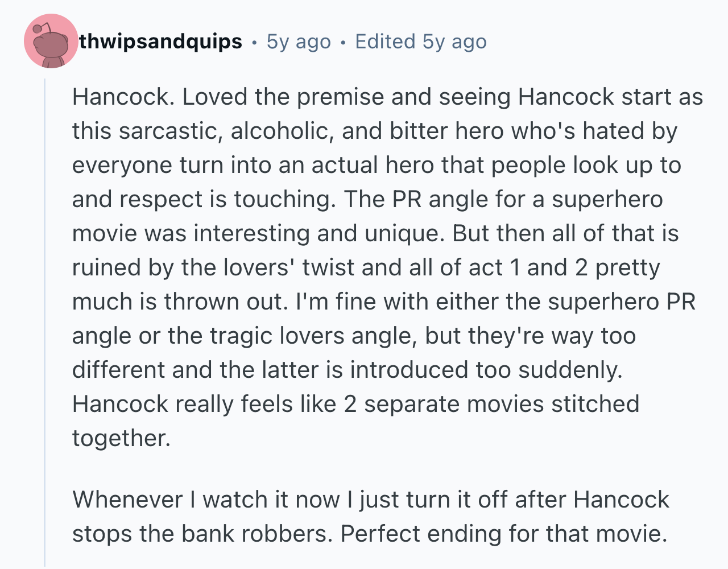Click the "5y ago" comment timestamp
Image resolution: width=728 pixels, height=569 pixels.
[x=299, y=42]
